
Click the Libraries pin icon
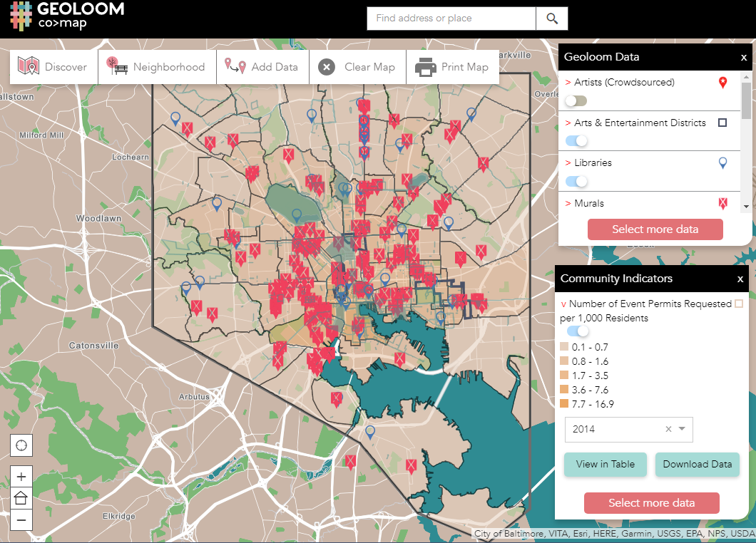click(x=722, y=162)
